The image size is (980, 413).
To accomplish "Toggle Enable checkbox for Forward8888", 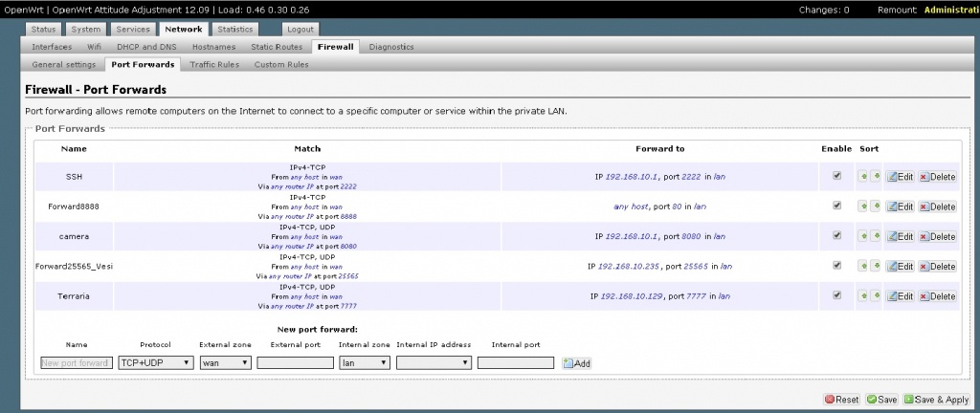I will pos(837,206).
